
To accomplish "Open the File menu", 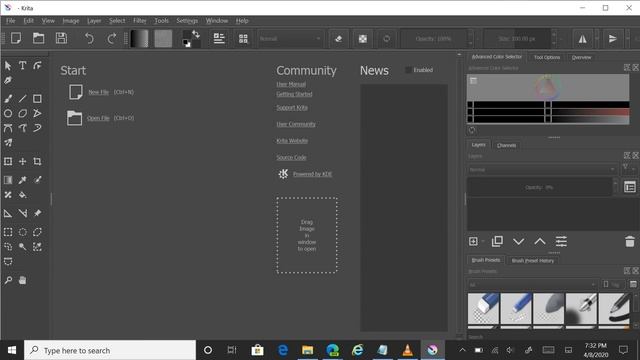I will click(x=11, y=20).
